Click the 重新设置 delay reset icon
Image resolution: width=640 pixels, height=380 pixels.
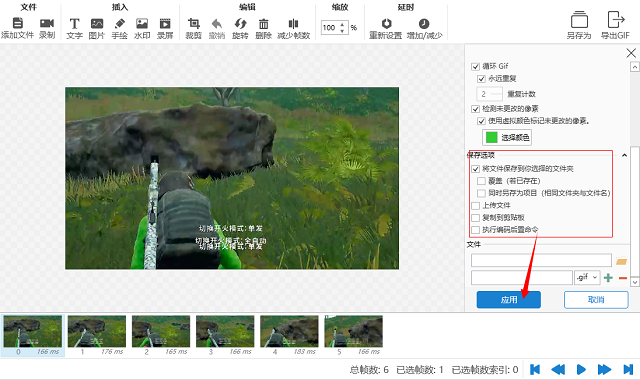click(x=386, y=23)
